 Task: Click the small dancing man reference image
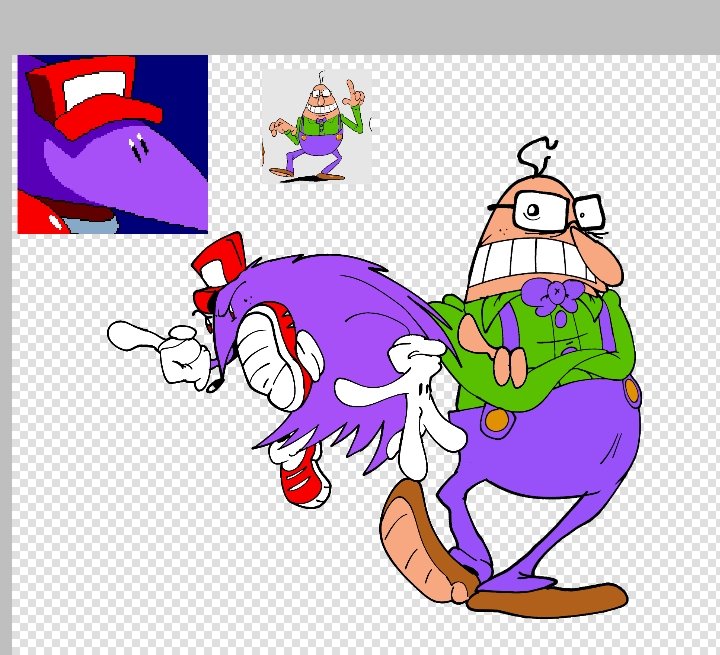click(x=316, y=126)
